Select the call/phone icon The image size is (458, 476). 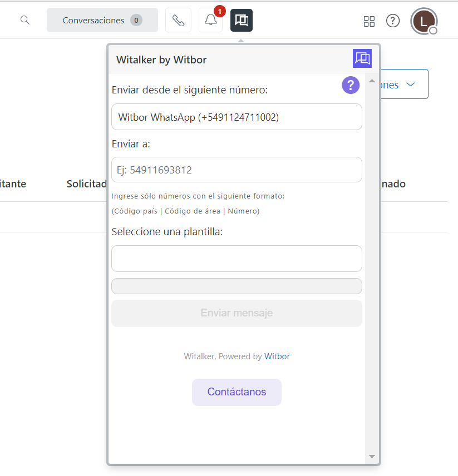(x=178, y=20)
